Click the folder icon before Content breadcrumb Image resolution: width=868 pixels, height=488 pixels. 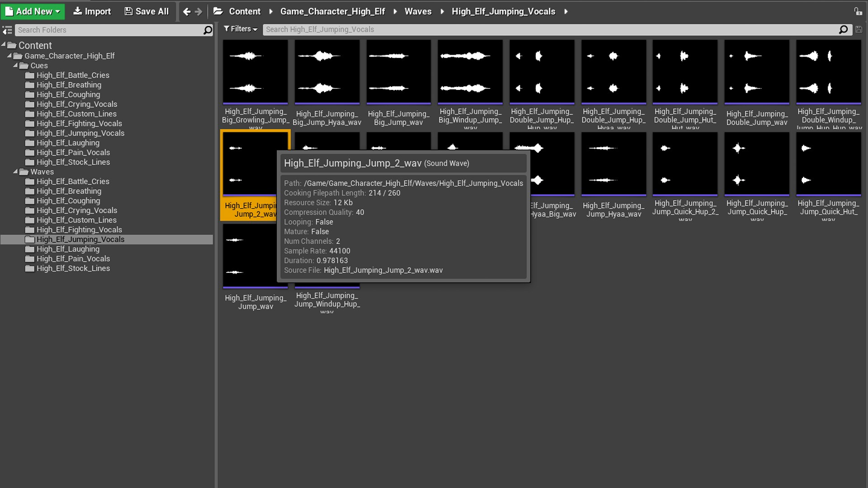point(218,11)
